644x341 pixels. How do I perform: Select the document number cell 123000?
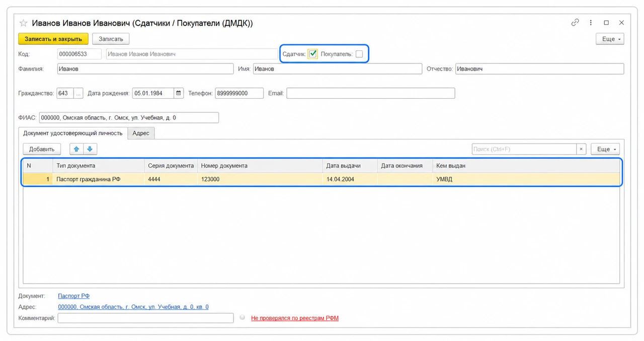(x=260, y=179)
